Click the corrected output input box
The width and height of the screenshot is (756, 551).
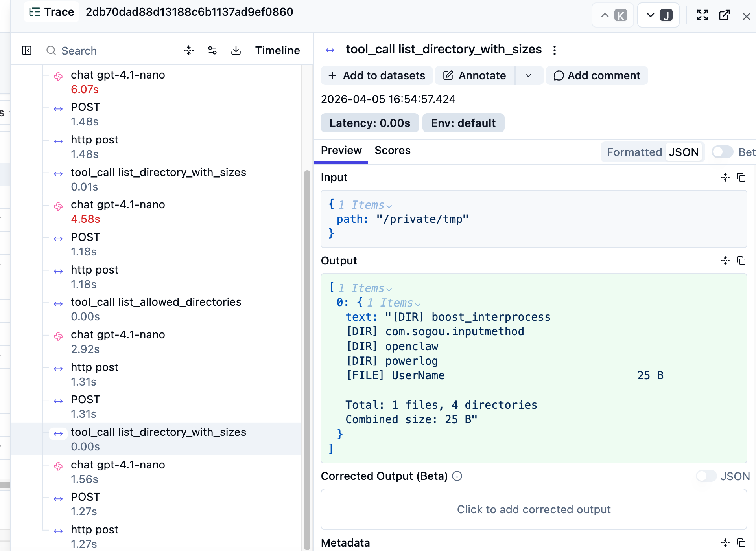coord(533,509)
